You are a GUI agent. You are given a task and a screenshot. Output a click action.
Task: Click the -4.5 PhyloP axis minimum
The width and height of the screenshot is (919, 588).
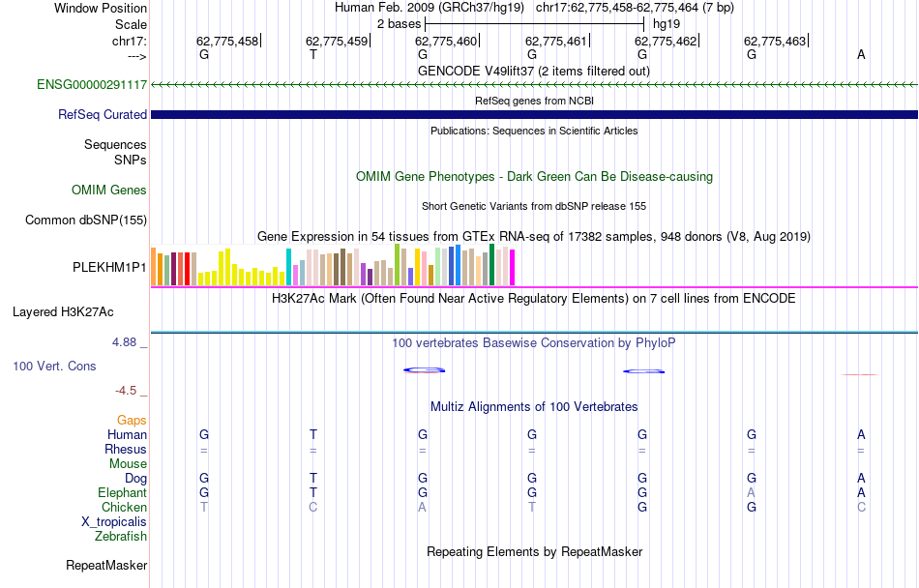pyautogui.click(x=126, y=391)
